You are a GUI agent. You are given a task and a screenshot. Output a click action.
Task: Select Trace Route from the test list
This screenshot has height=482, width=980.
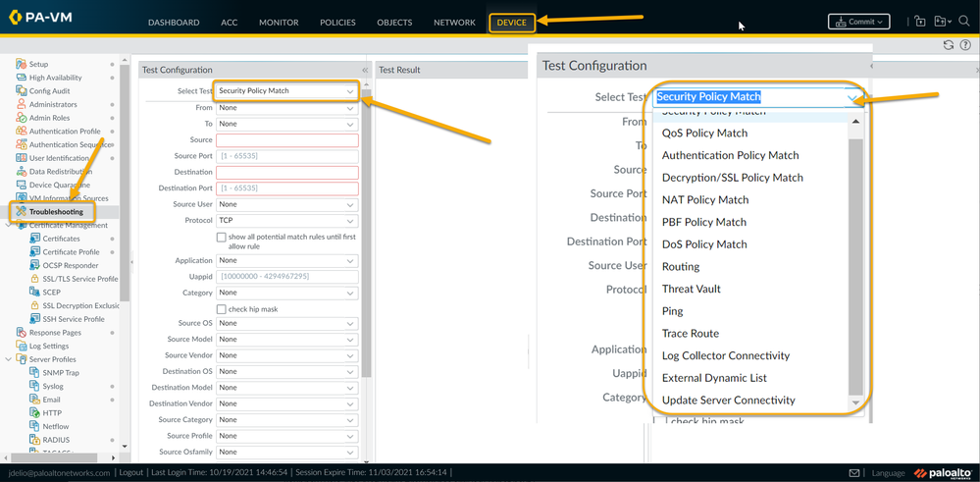point(690,333)
